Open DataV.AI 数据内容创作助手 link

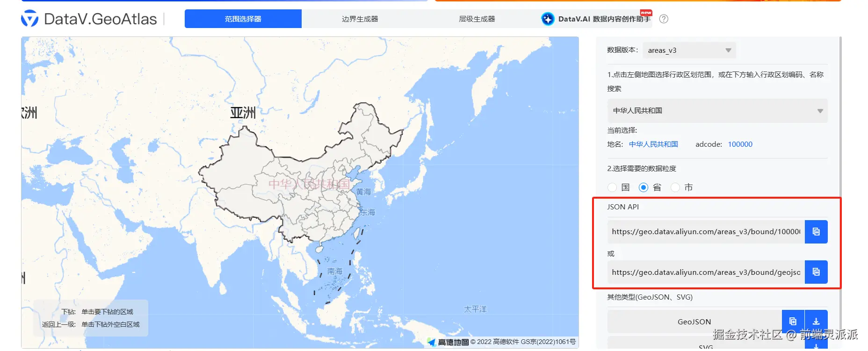[604, 19]
